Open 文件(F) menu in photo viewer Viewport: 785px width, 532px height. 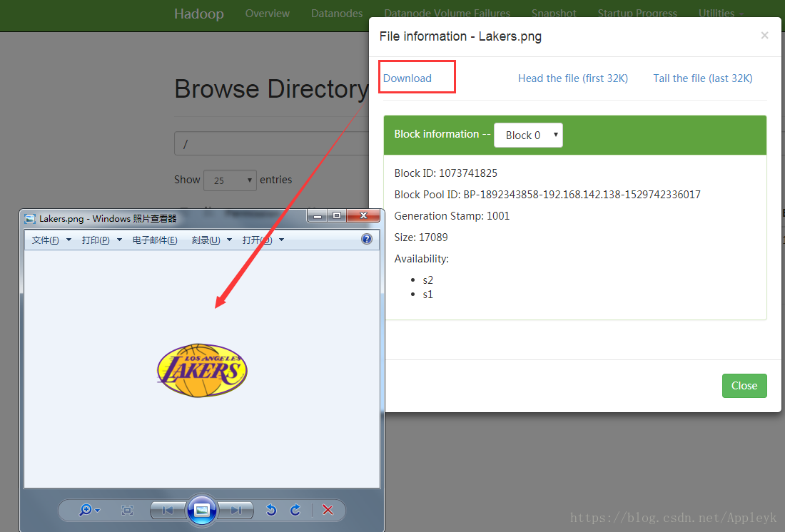(x=51, y=240)
